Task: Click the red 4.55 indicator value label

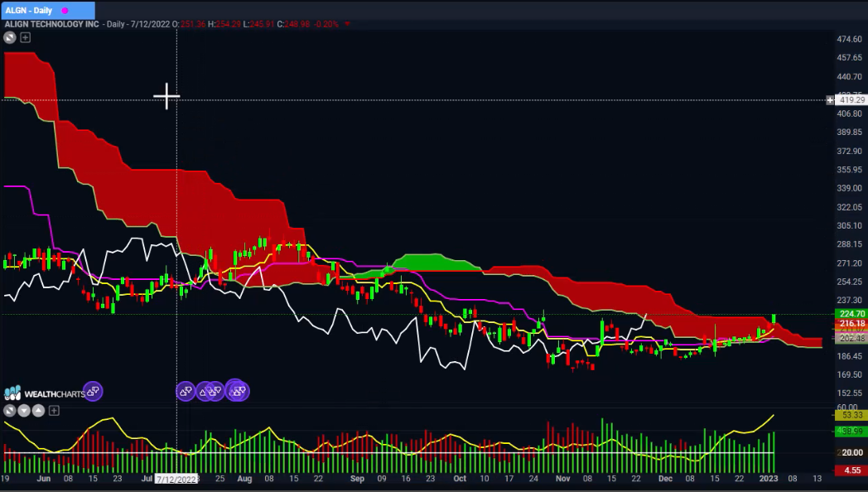Action: [x=851, y=470]
